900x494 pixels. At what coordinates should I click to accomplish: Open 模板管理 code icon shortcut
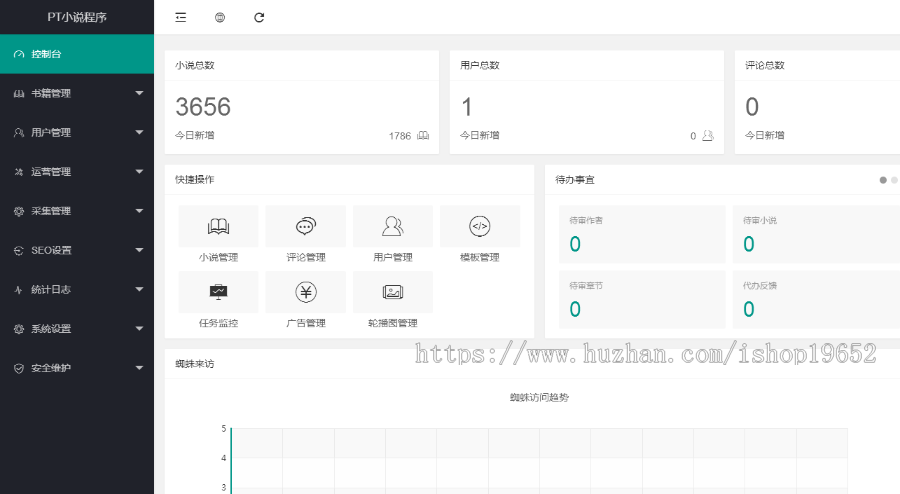pyautogui.click(x=480, y=227)
